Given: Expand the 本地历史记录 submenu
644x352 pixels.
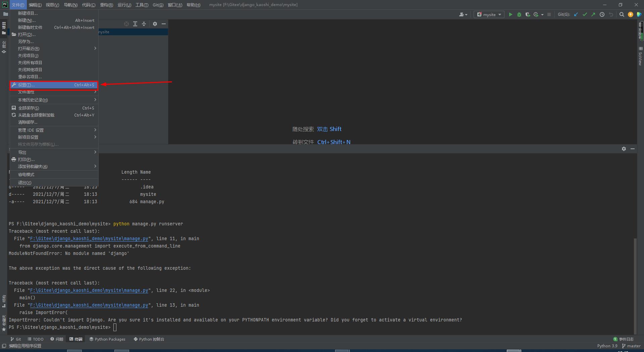Looking at the screenshot, I should click(x=54, y=100).
